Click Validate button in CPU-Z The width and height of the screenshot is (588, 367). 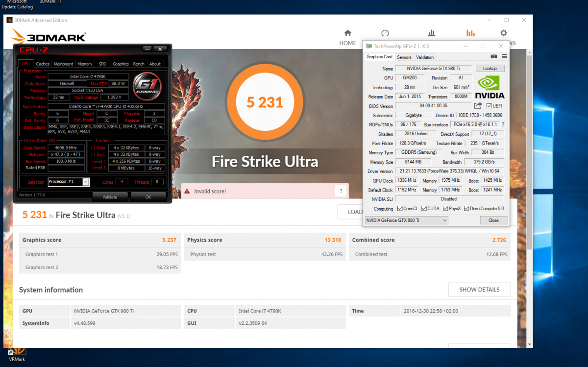pos(110,197)
